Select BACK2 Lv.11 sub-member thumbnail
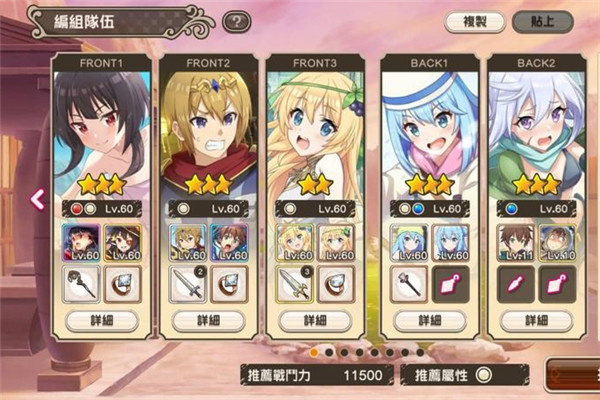600x400 pixels. [x=515, y=243]
